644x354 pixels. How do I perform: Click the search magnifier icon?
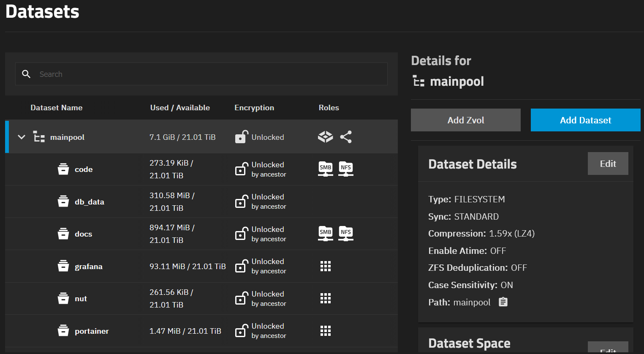26,74
